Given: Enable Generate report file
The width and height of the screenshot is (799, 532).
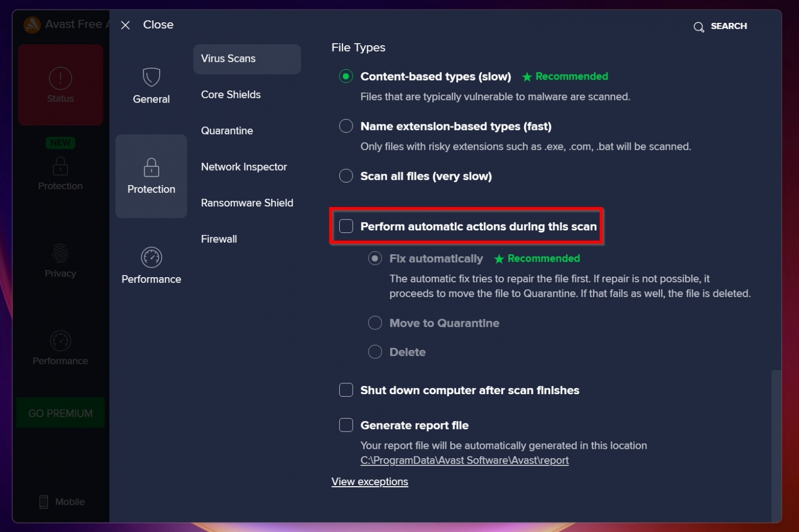Looking at the screenshot, I should 346,425.
